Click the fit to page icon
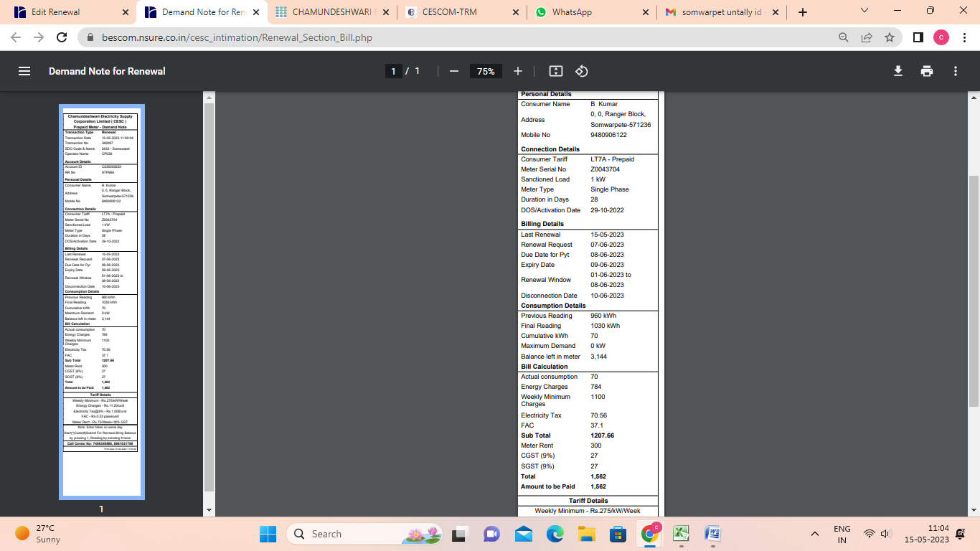Screen dimensions: 980x551 coord(556,71)
